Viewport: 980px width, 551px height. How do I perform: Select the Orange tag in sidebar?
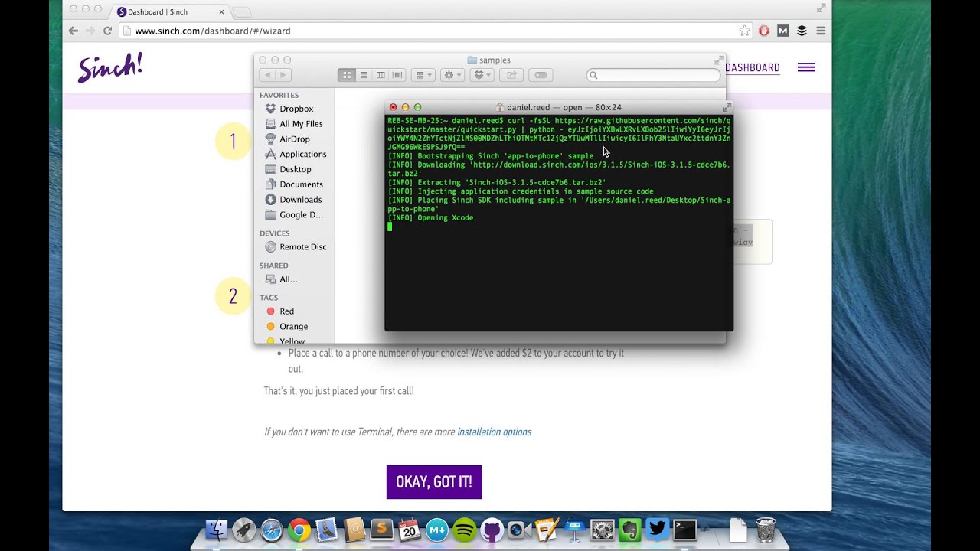point(295,327)
